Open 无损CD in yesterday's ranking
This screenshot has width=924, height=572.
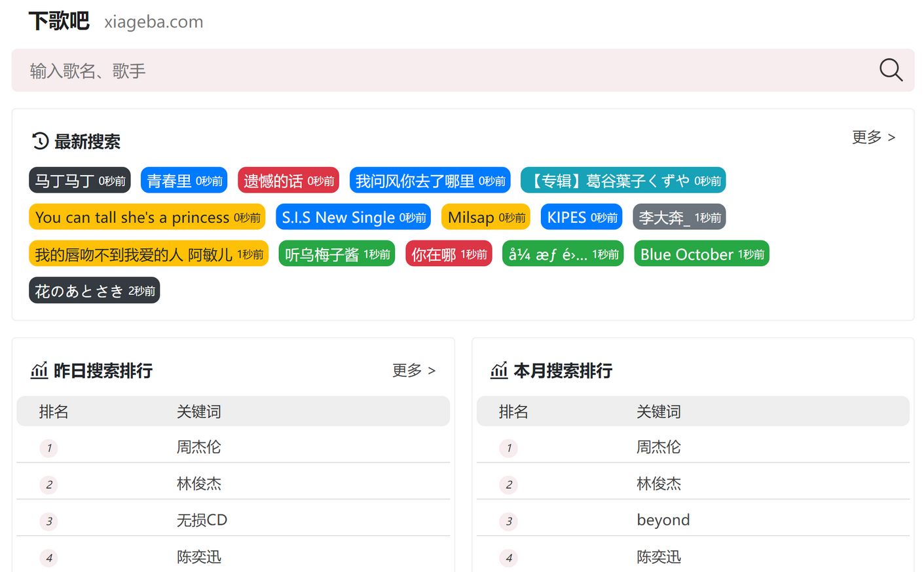click(x=202, y=520)
